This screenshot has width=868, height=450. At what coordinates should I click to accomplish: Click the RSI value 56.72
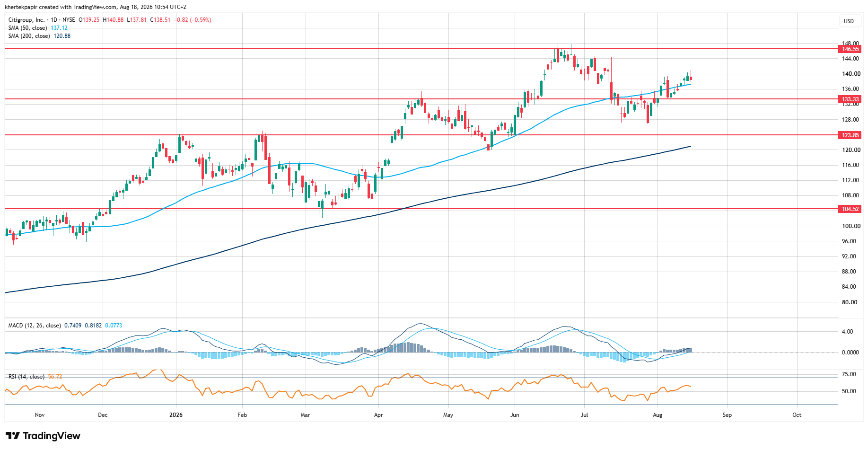55,377
